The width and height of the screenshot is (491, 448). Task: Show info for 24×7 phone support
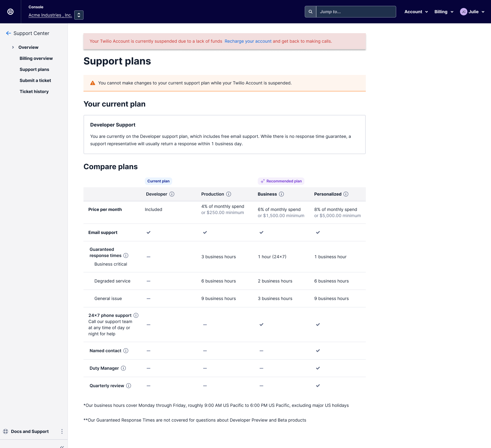pyautogui.click(x=136, y=315)
